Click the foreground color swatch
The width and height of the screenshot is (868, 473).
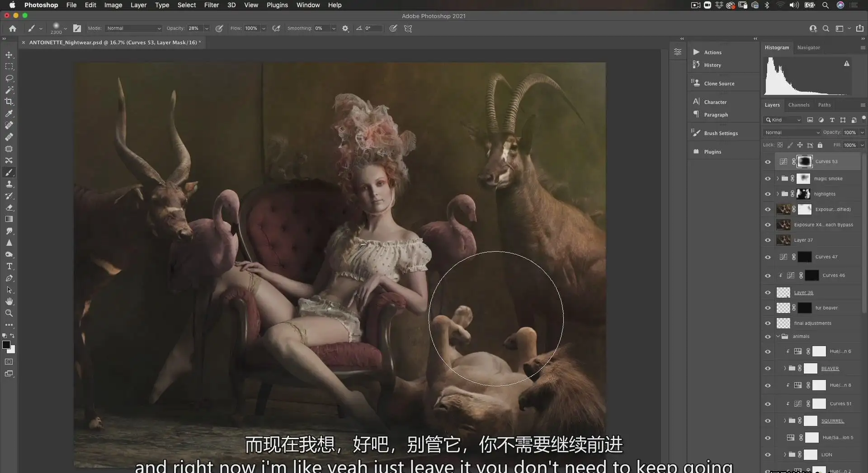(x=6, y=345)
